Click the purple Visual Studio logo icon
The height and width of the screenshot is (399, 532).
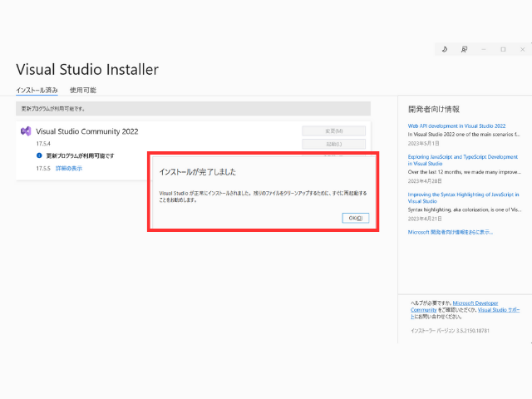(26, 131)
